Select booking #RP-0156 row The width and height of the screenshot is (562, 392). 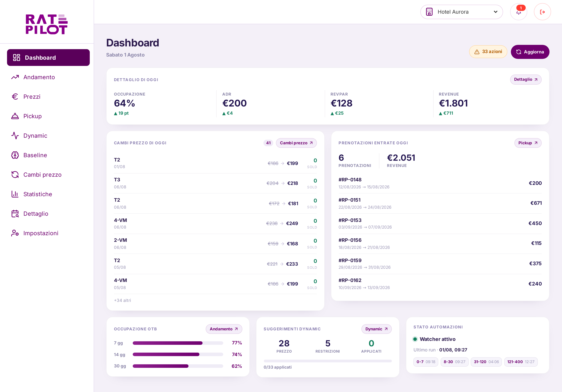(440, 243)
